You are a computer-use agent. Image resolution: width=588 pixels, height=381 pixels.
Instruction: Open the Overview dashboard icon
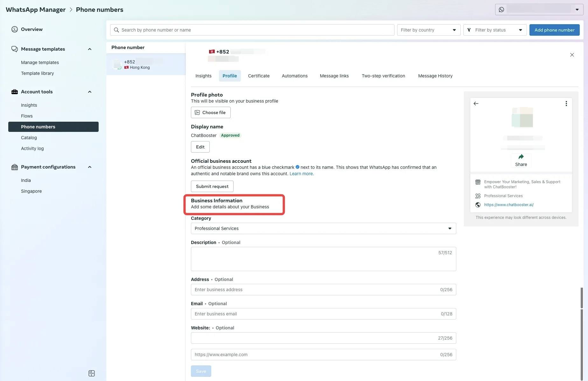(x=15, y=29)
